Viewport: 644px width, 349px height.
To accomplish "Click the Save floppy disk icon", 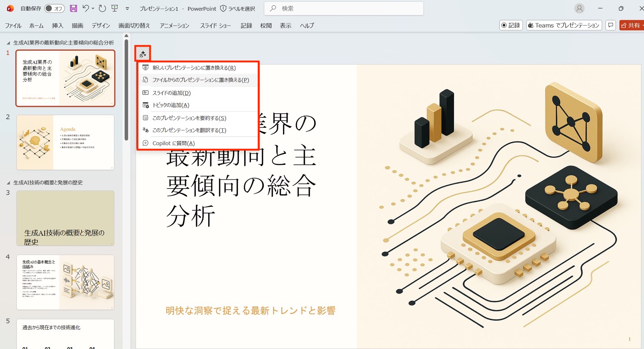I will pyautogui.click(x=73, y=9).
